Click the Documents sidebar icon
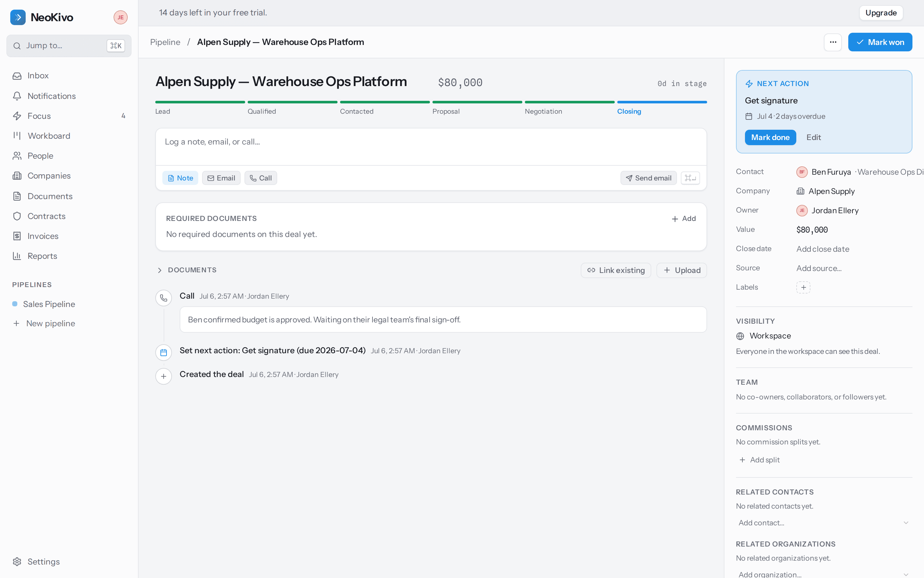924x578 pixels. pyautogui.click(x=17, y=196)
